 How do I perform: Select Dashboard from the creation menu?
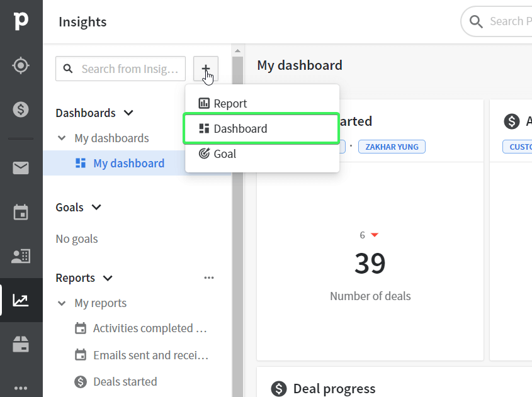242,128
